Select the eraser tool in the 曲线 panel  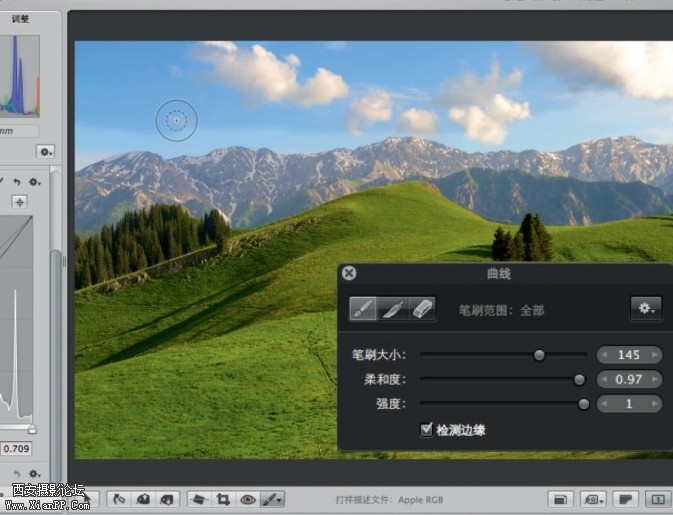point(423,309)
